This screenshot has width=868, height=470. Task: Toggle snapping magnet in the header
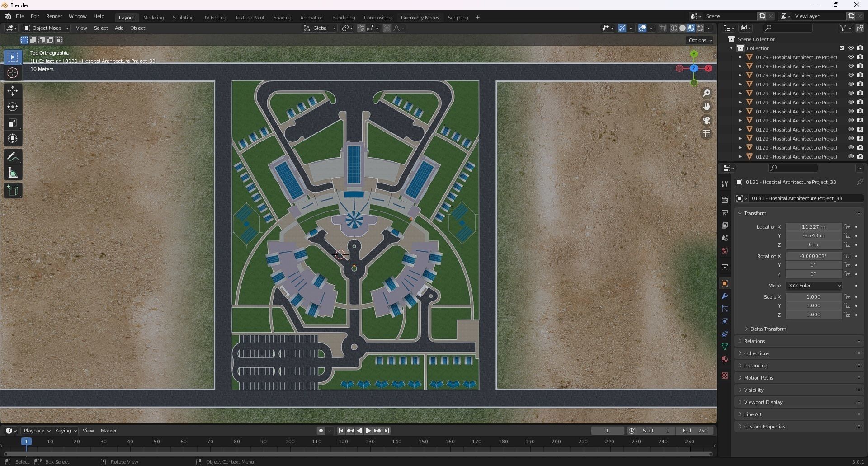(361, 28)
